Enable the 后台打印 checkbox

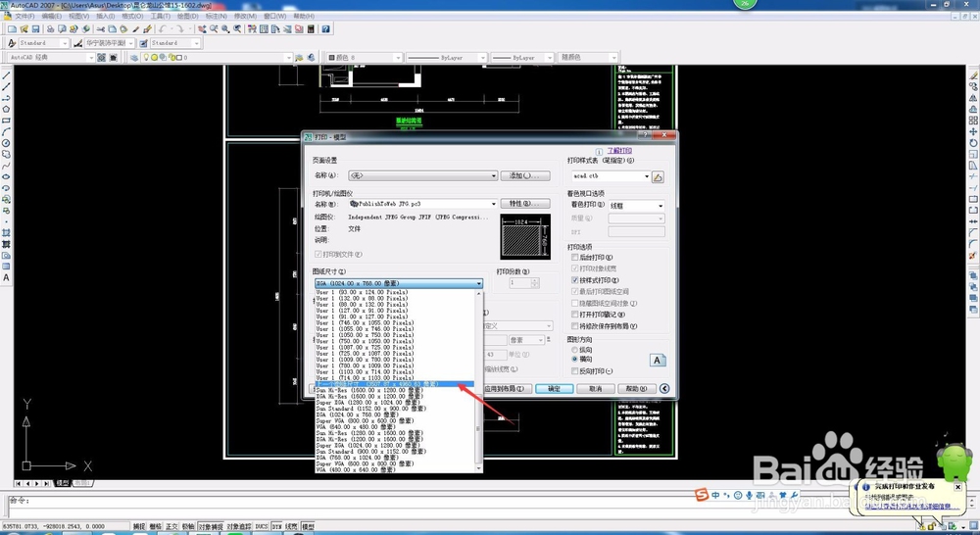575,257
